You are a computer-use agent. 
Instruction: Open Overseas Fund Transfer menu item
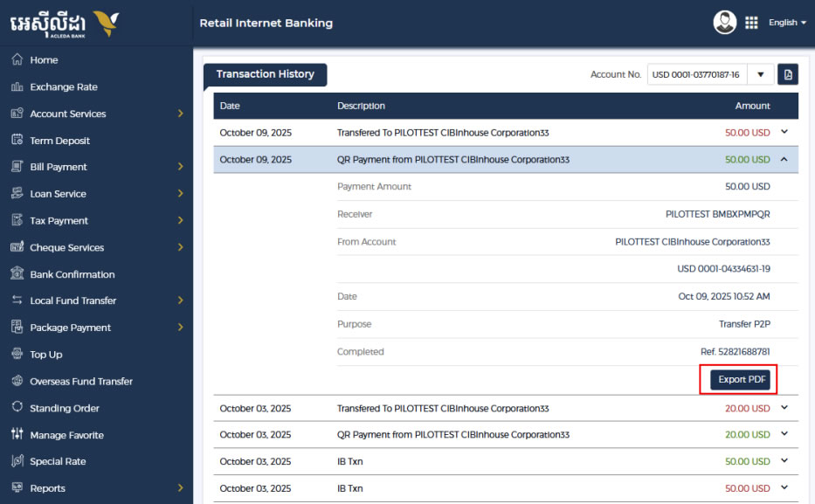pos(80,382)
